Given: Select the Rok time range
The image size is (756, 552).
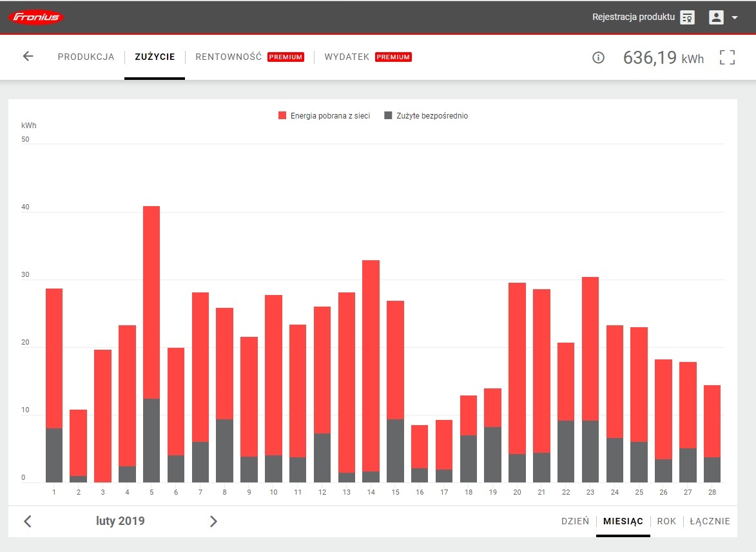Looking at the screenshot, I should coord(666,521).
